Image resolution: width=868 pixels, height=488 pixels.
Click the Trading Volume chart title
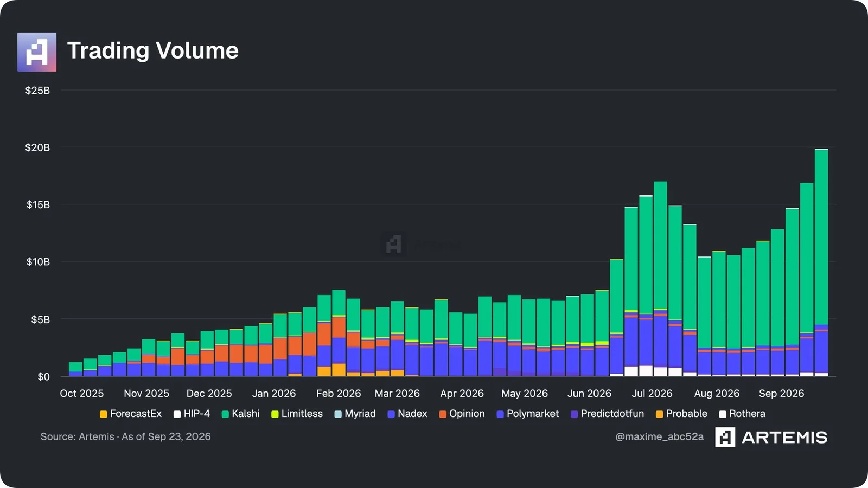pos(153,50)
